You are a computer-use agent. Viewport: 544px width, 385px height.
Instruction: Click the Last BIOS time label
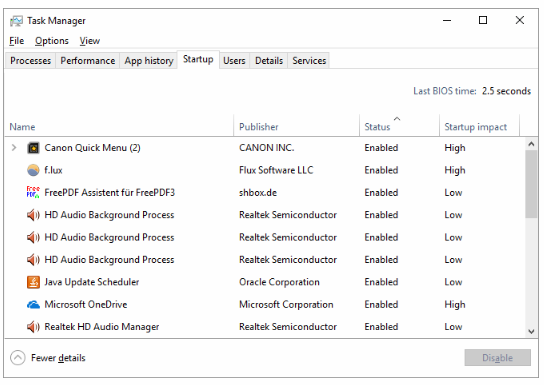(445, 91)
